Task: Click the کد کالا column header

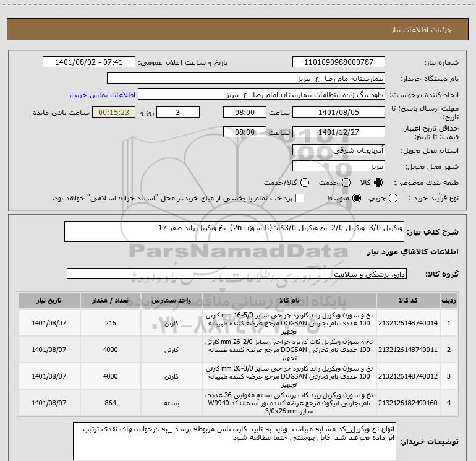Action: (408, 301)
